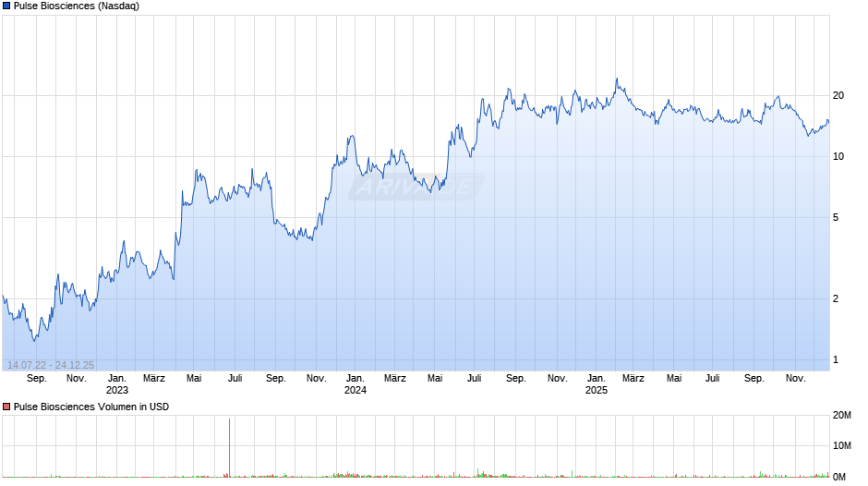Click the volume axis label '10M'

pos(841,445)
